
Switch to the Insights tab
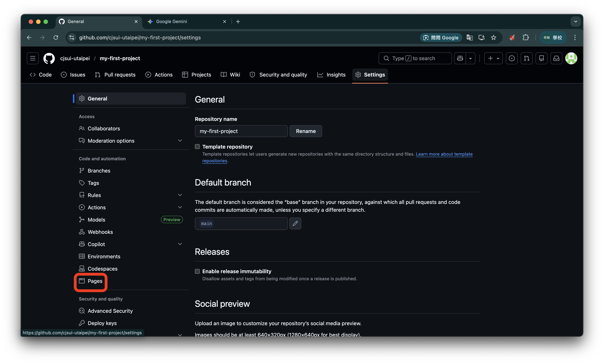pyautogui.click(x=331, y=75)
